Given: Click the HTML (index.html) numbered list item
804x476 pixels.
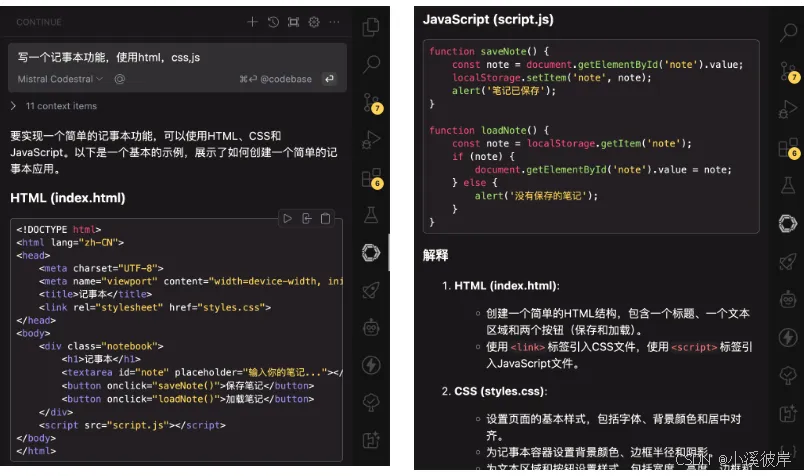Looking at the screenshot, I should coord(506,286).
